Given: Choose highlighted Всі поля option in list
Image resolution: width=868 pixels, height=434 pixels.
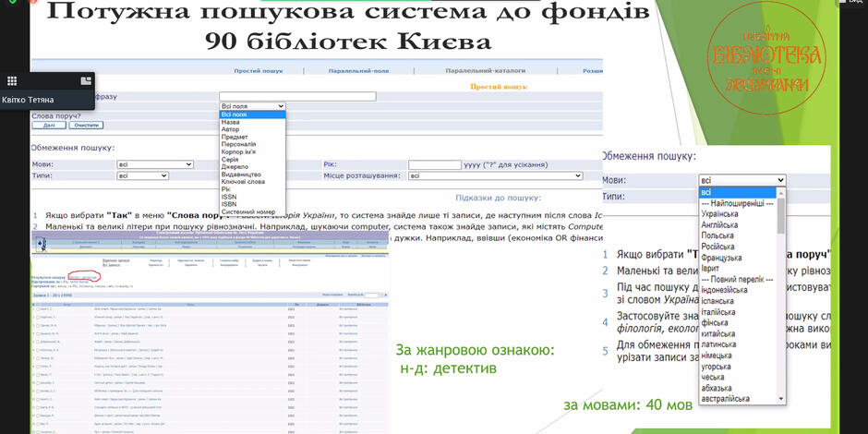Looking at the screenshot, I should (252, 115).
